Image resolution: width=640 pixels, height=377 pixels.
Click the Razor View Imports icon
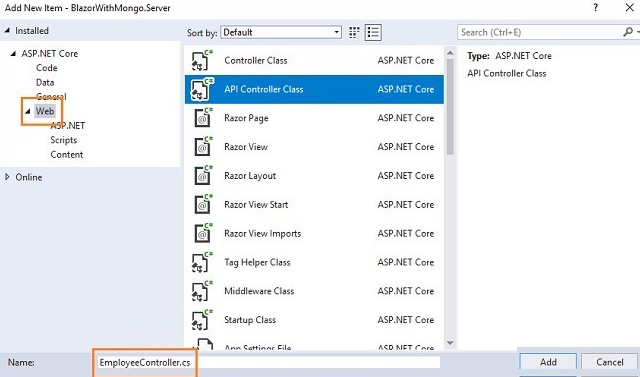point(203,233)
